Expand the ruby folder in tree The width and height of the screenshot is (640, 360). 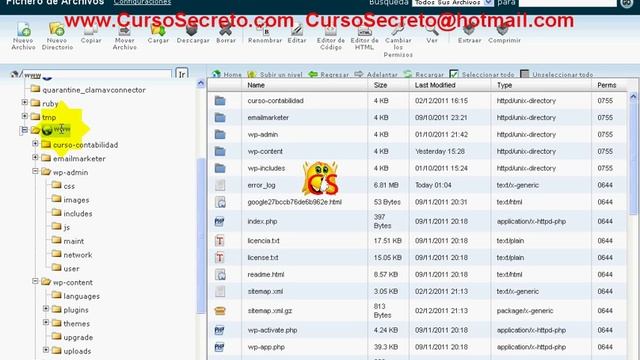point(24,102)
